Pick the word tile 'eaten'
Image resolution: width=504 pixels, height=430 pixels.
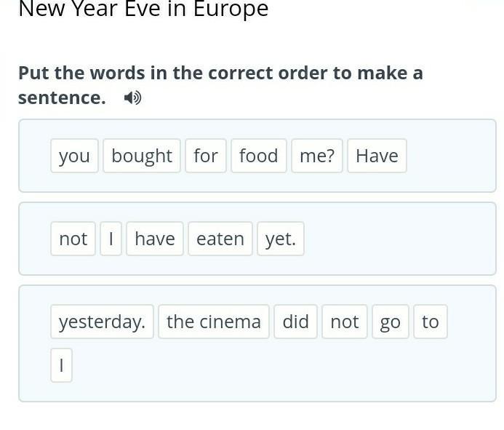click(x=220, y=239)
